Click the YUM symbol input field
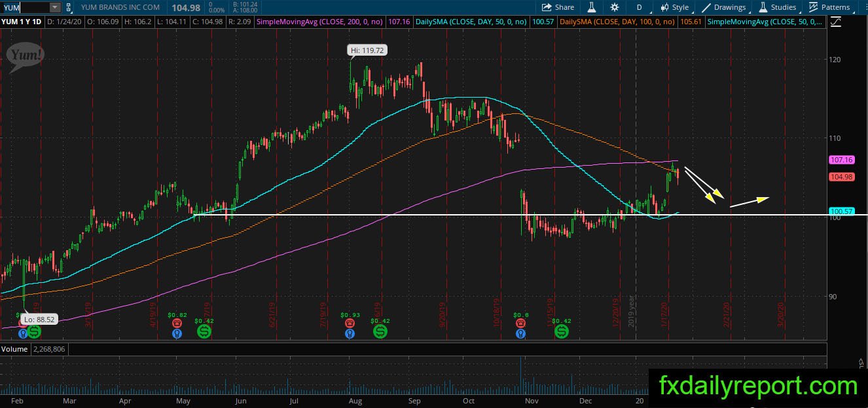868x408 pixels. [x=25, y=7]
